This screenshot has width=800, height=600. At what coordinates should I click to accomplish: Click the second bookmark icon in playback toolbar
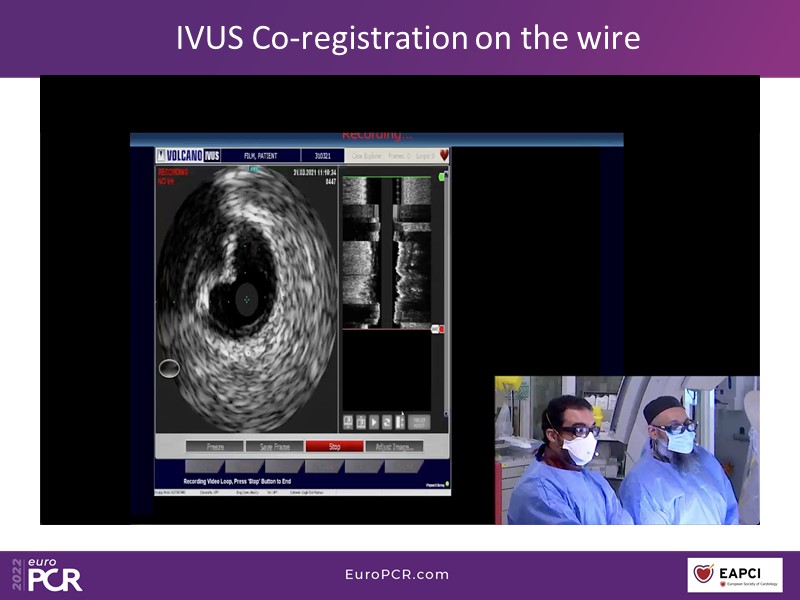(x=360, y=422)
